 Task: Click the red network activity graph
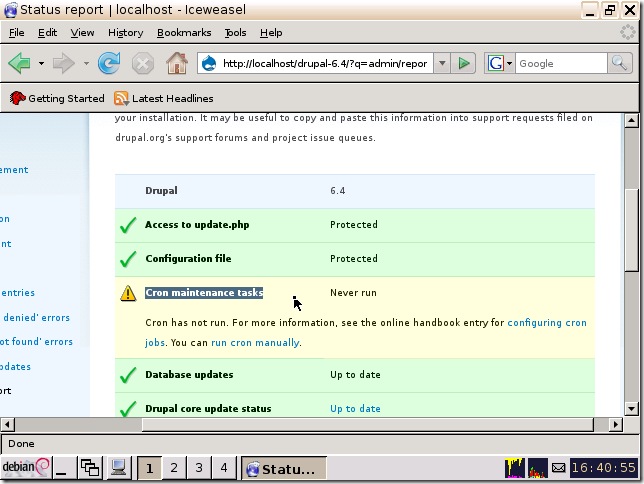(x=538, y=468)
